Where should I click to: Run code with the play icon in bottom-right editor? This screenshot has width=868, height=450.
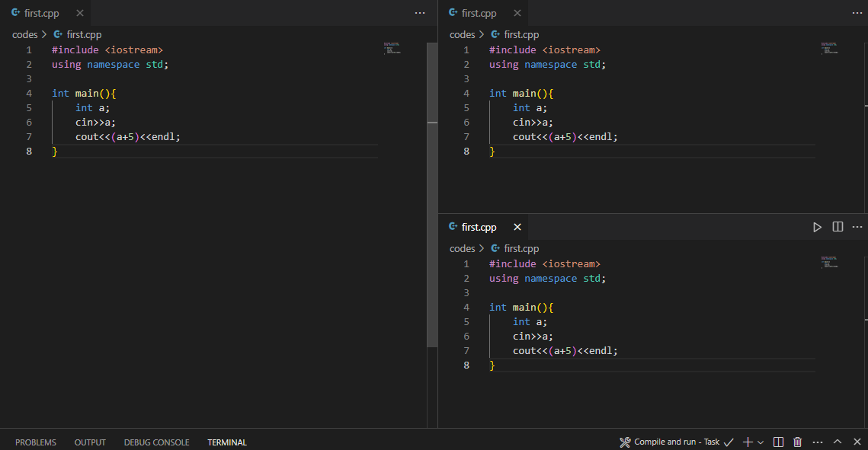pyautogui.click(x=817, y=227)
